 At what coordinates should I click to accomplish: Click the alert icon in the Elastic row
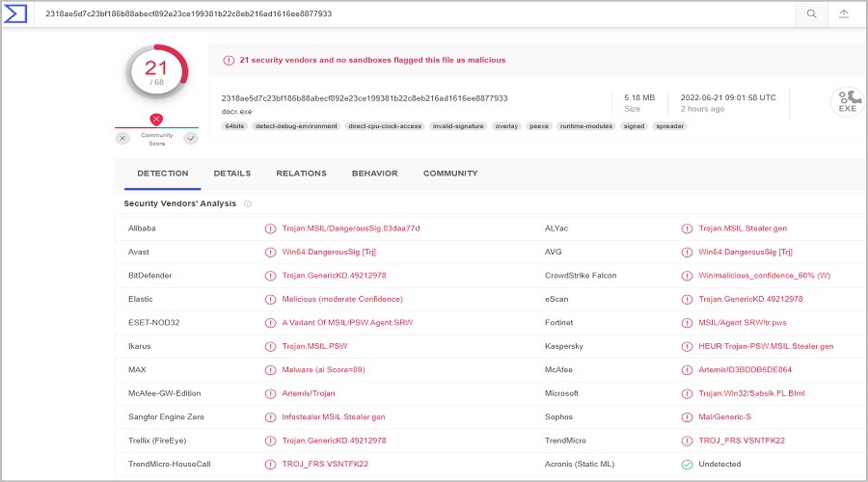(x=270, y=300)
